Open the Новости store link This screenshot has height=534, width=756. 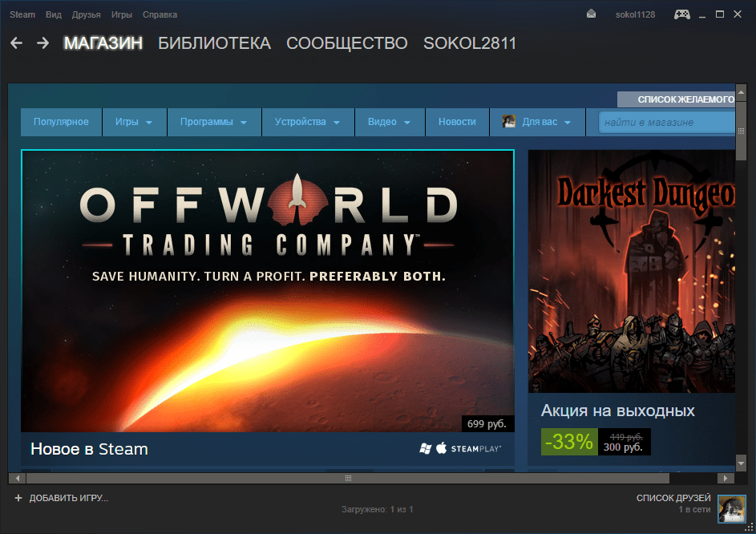coord(457,122)
